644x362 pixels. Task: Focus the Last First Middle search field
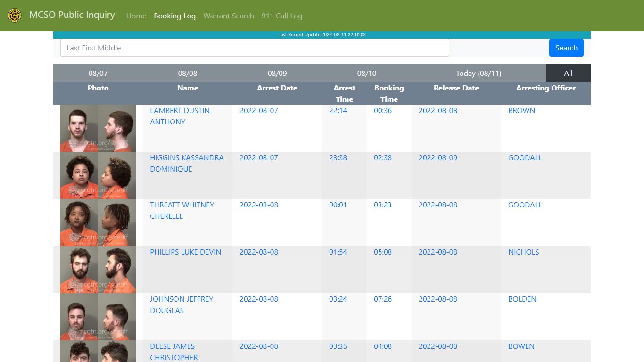(x=255, y=48)
